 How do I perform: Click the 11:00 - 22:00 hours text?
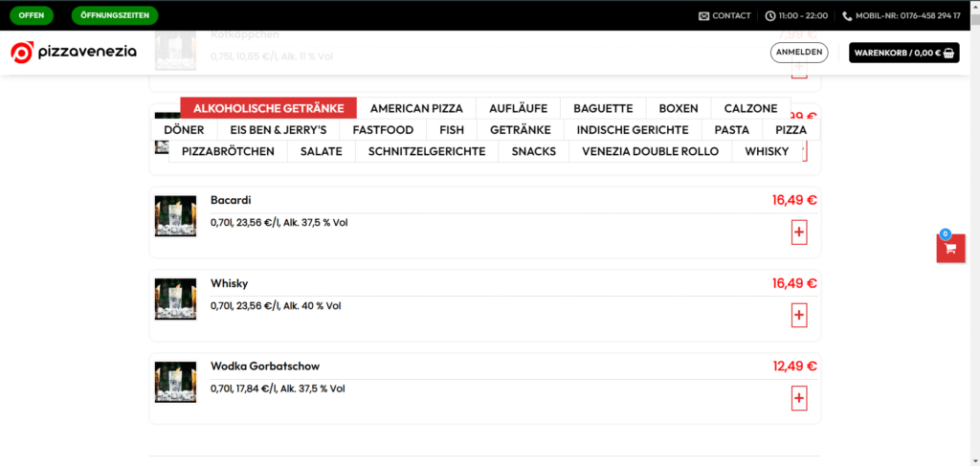[803, 16]
